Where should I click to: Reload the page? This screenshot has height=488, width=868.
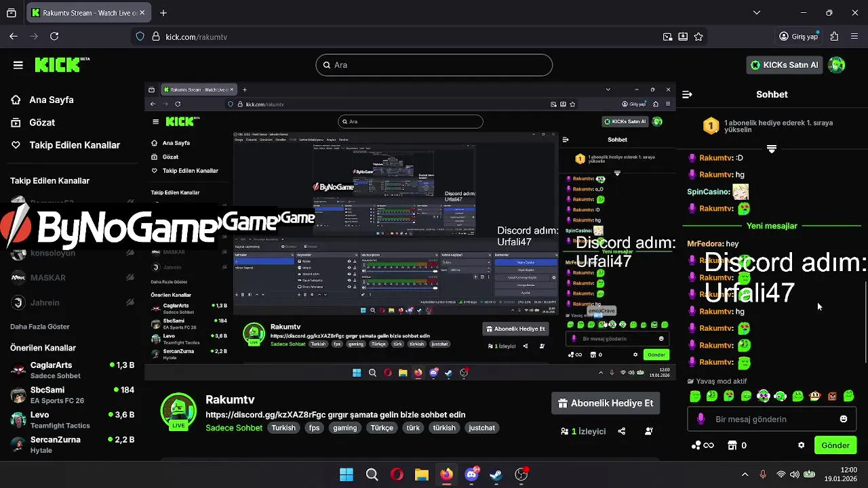54,37
